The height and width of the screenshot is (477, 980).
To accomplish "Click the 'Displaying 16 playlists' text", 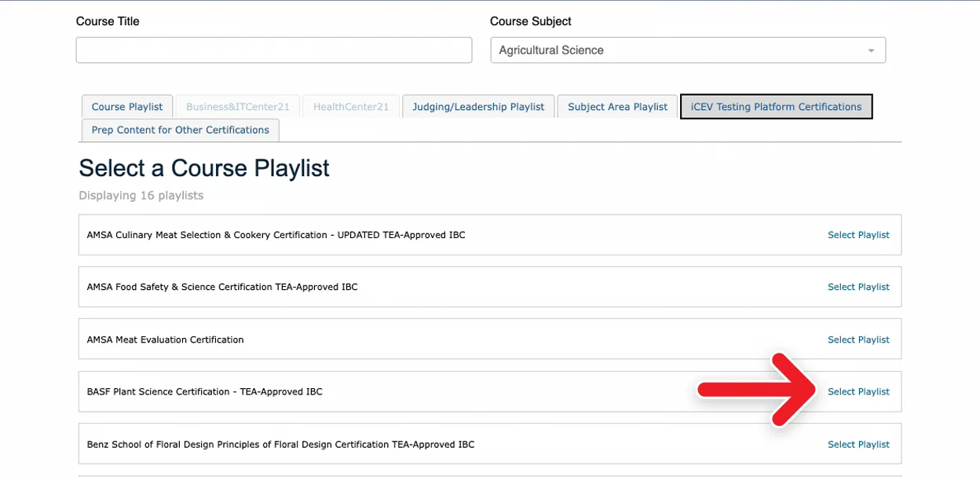I will pos(141,195).
